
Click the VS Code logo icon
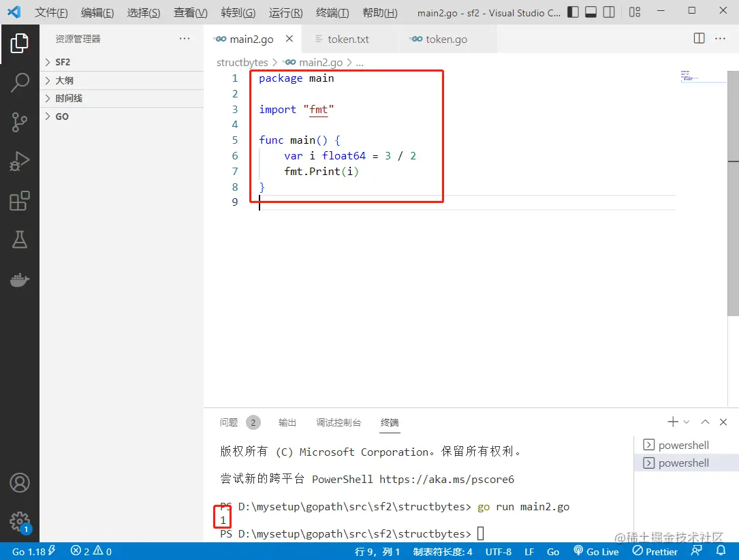[14, 12]
